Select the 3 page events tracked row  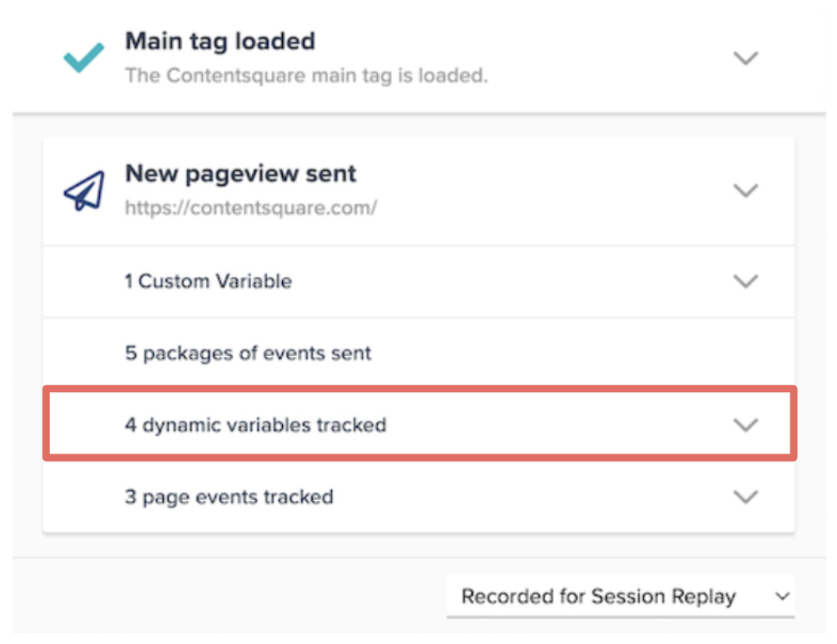(x=419, y=497)
